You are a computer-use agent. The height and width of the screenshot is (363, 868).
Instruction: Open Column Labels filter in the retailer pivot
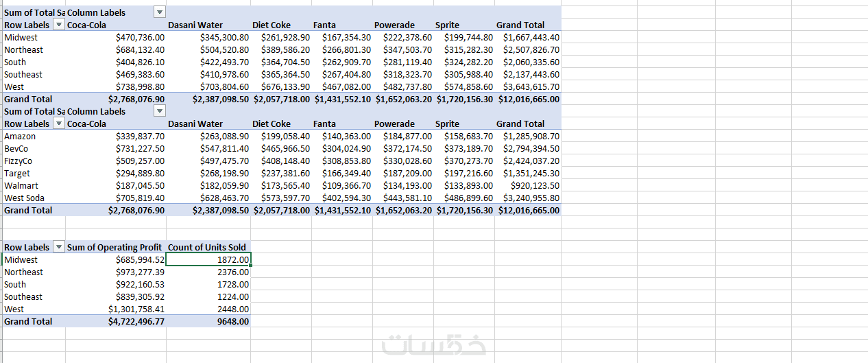pyautogui.click(x=160, y=111)
